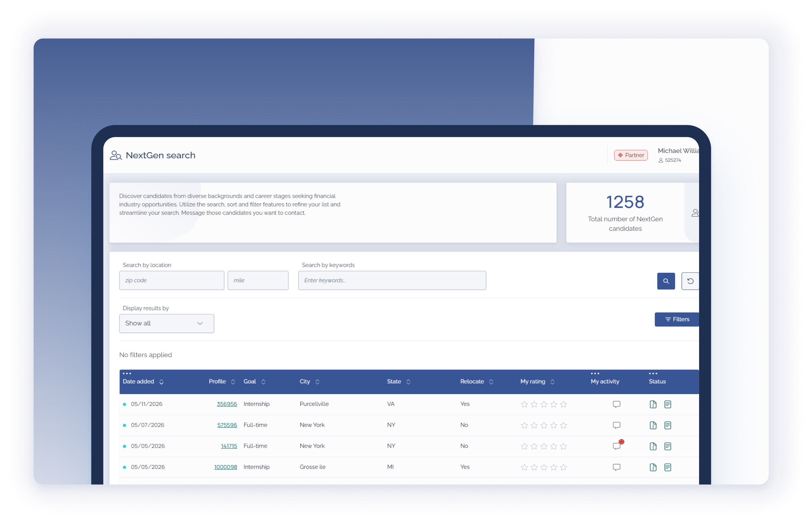The height and width of the screenshot is (523, 812).
Task: Open notes list icon for profile 356956
Action: point(667,404)
